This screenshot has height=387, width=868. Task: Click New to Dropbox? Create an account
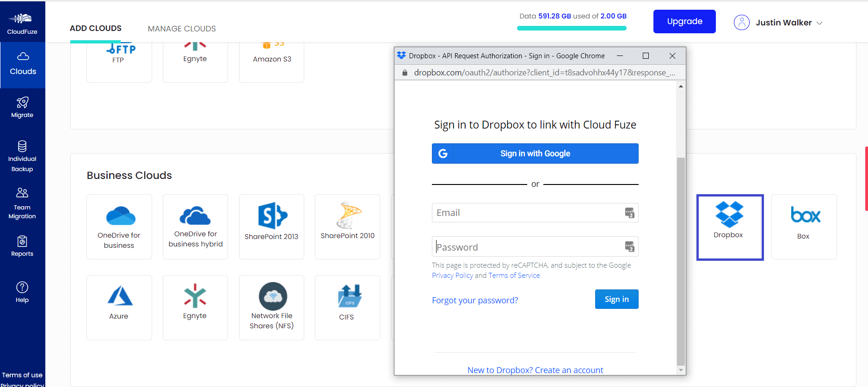[535, 370]
